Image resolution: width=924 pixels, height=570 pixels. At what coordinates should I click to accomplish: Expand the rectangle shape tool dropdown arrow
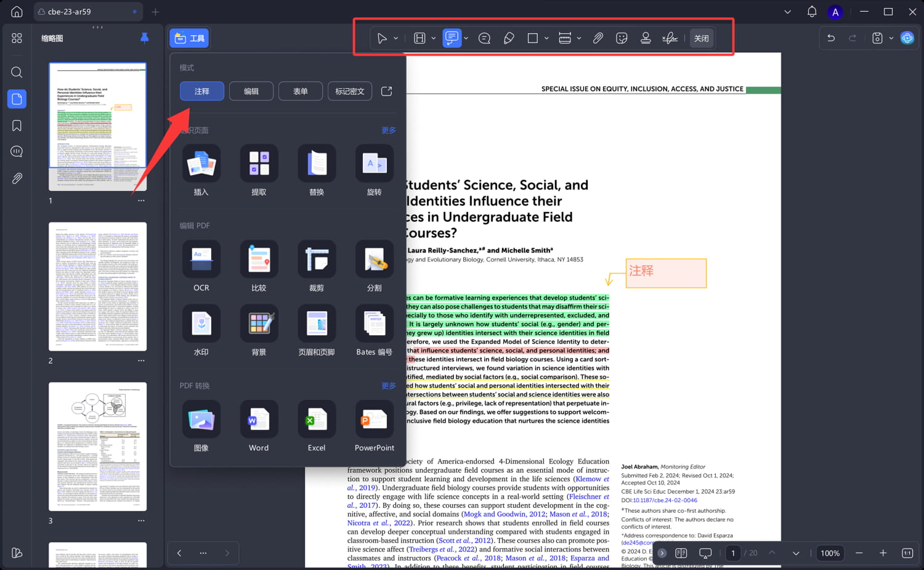(546, 38)
